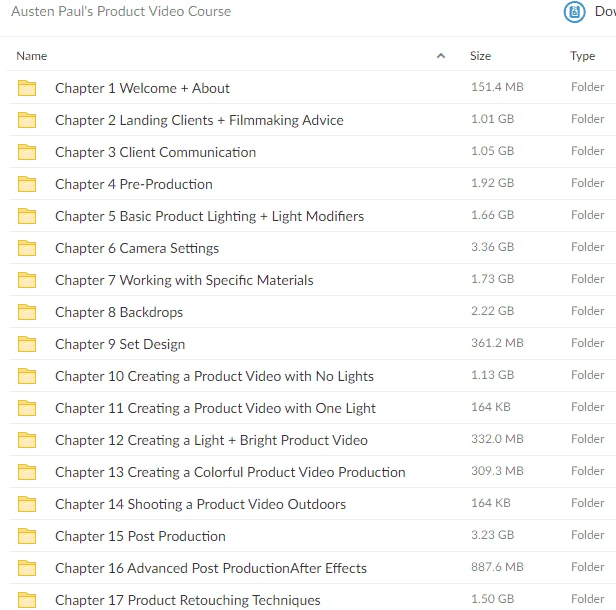Open the Chapter 4 Pre-Production folder

(134, 184)
